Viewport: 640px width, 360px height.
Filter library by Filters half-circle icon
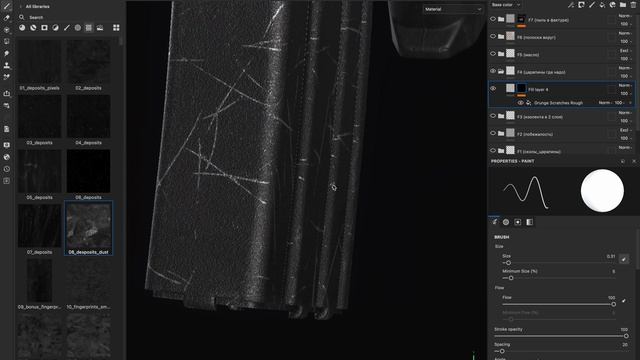click(x=55, y=28)
